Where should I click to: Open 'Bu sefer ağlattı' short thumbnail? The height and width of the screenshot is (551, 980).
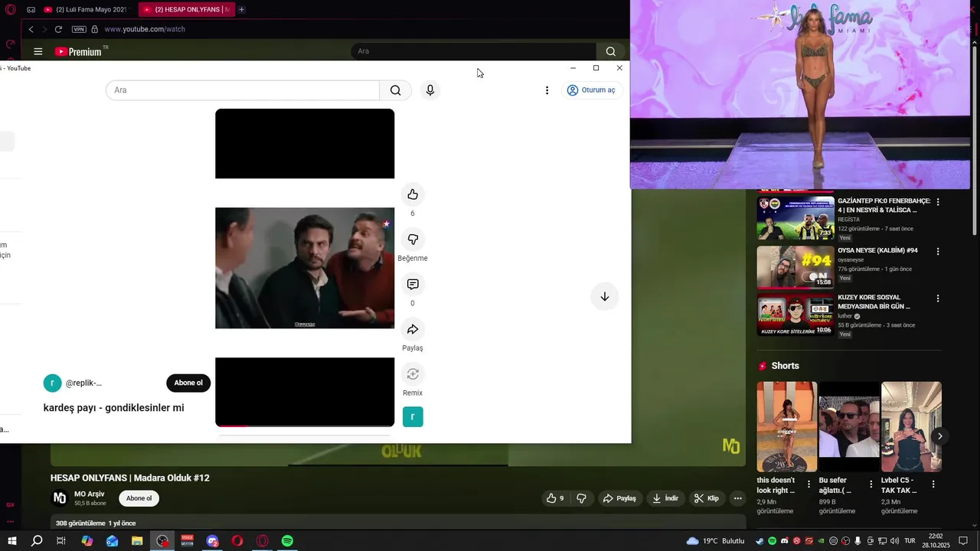[x=849, y=426]
